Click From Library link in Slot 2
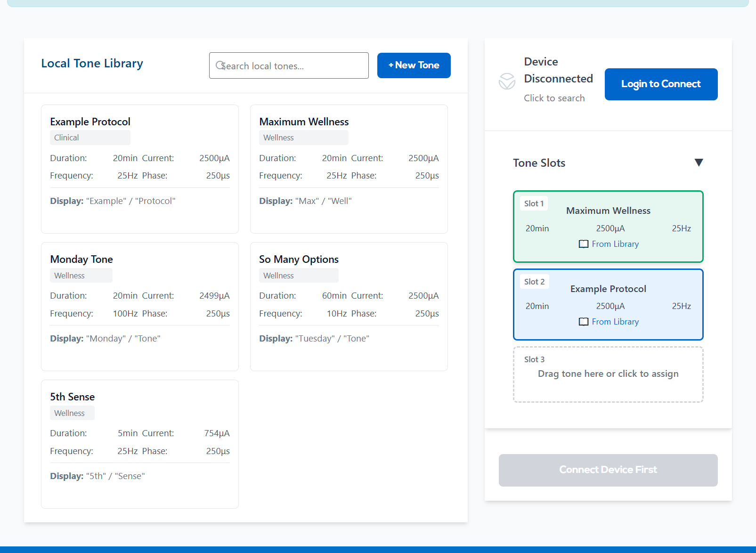This screenshot has height=553, width=756. [615, 322]
